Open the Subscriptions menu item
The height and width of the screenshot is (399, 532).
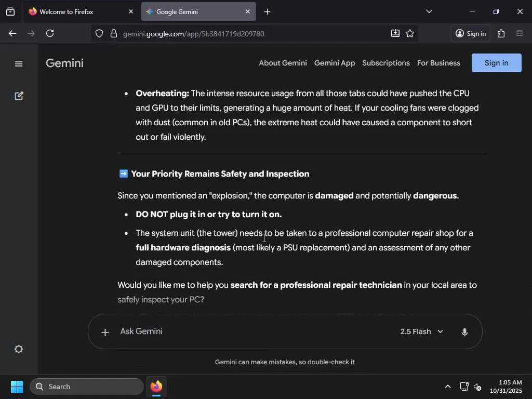[386, 63]
